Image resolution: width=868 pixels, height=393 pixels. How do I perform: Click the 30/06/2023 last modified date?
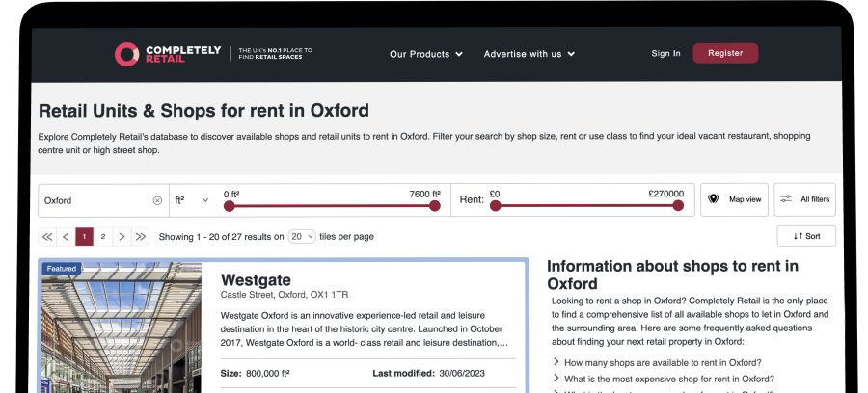462,373
